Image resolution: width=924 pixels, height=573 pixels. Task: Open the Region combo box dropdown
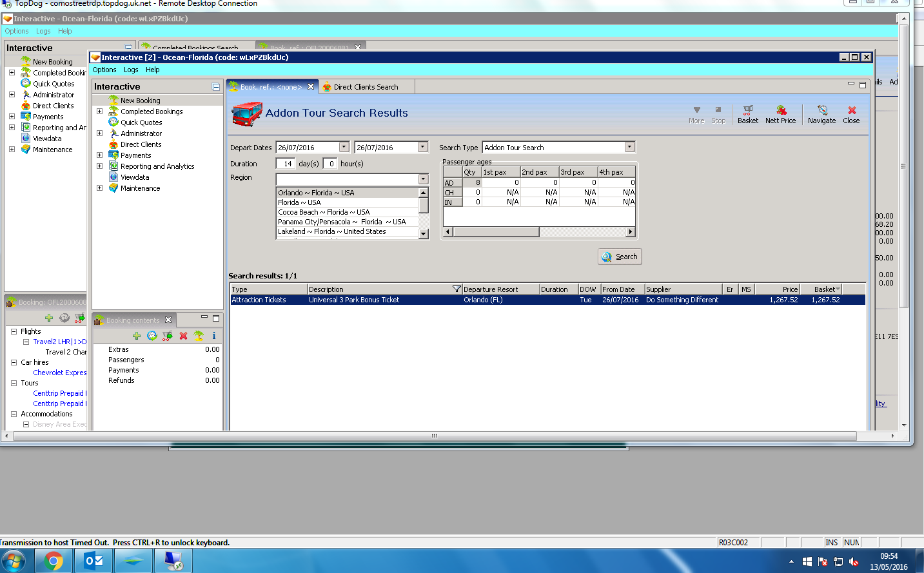click(424, 179)
